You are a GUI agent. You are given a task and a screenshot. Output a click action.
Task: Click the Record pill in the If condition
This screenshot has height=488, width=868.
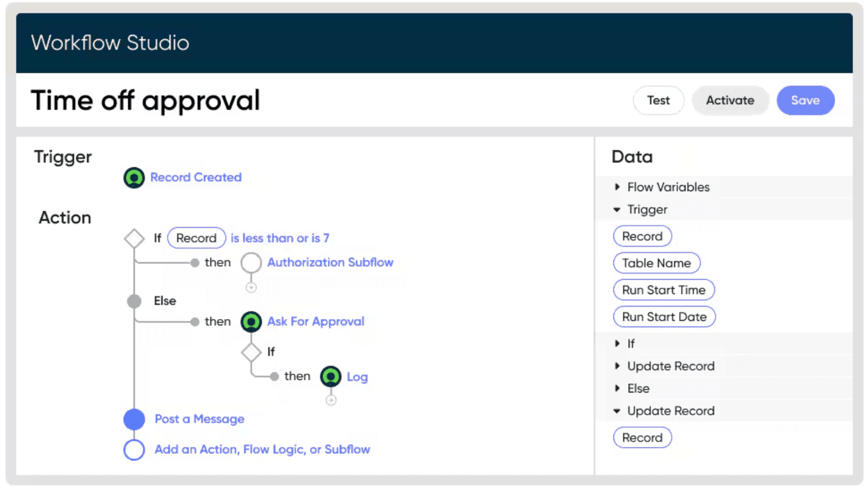click(x=197, y=238)
